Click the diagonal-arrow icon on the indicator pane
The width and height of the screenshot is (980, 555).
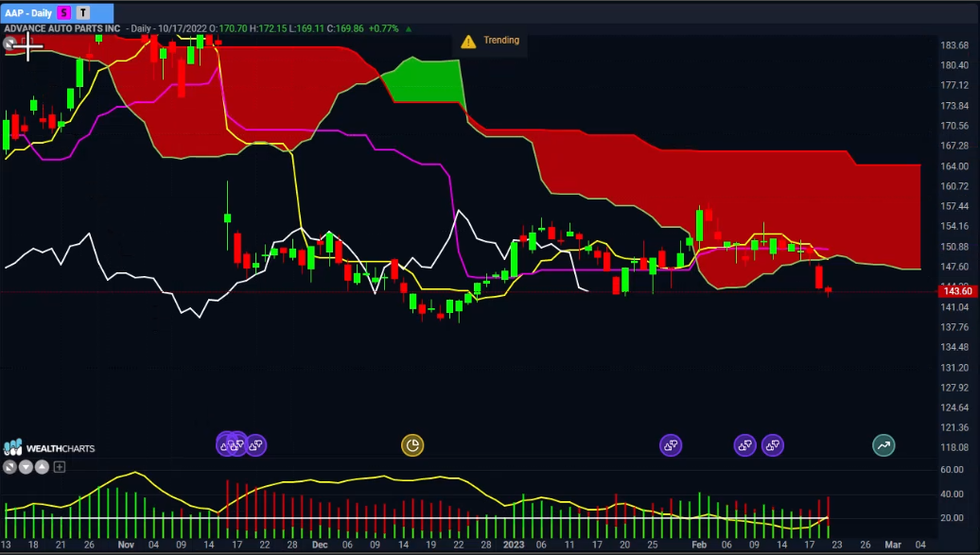tap(9, 467)
